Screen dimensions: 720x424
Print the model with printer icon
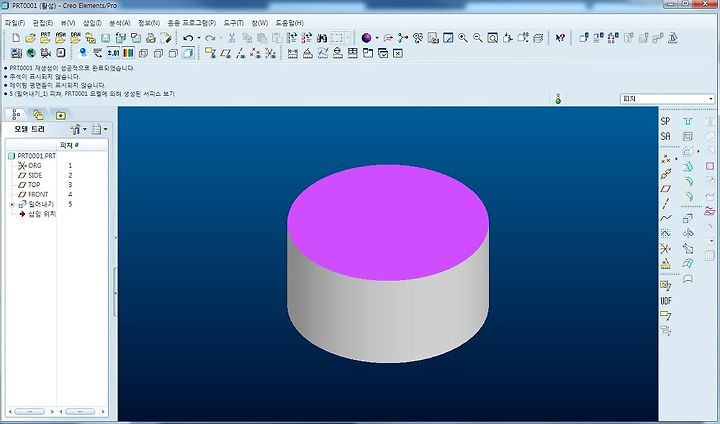click(x=151, y=38)
